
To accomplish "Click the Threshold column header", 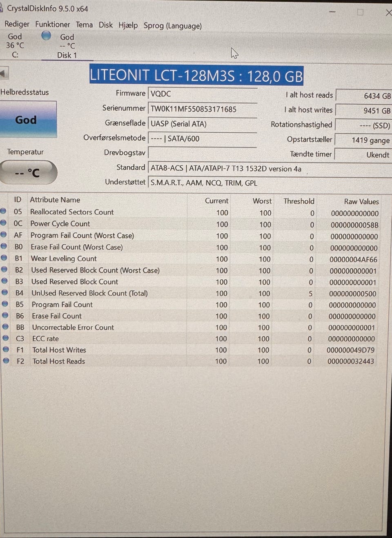I will coord(299,201).
